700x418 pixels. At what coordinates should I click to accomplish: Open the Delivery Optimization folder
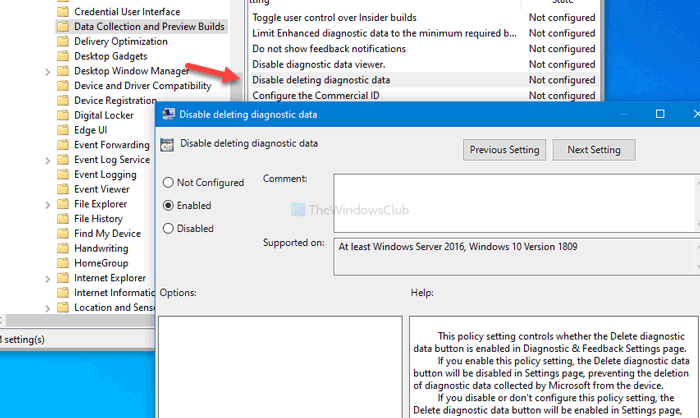(121, 41)
